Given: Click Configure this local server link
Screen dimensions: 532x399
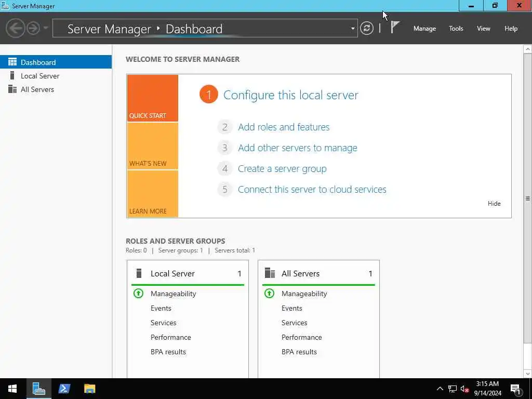Looking at the screenshot, I should point(290,95).
